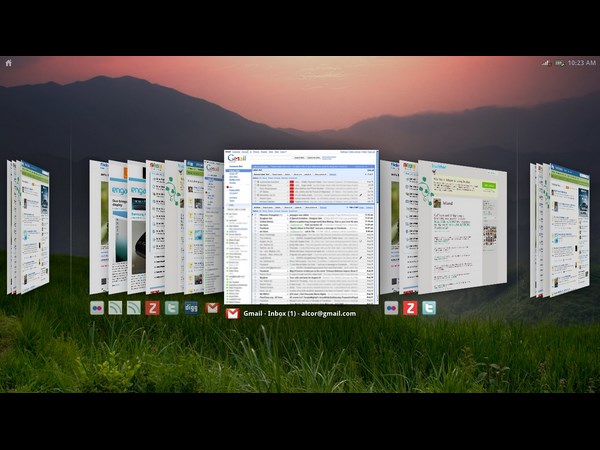
Task: Select the Twitter favicon in the right tab group
Action: point(429,308)
